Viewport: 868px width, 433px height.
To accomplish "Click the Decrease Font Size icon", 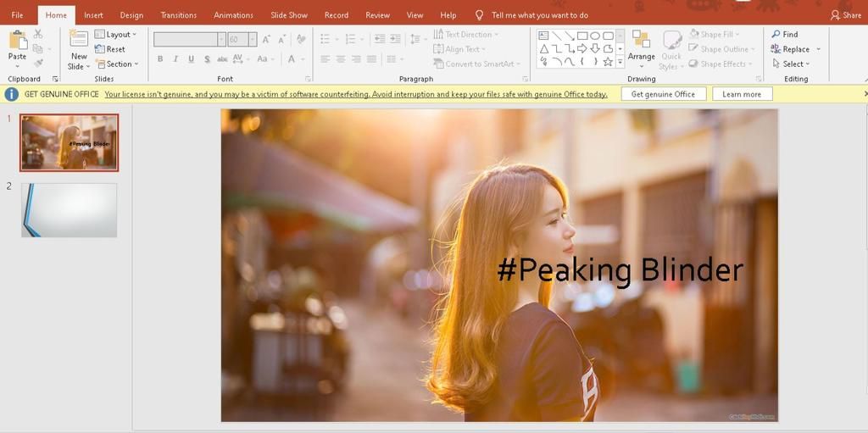I will tap(281, 39).
